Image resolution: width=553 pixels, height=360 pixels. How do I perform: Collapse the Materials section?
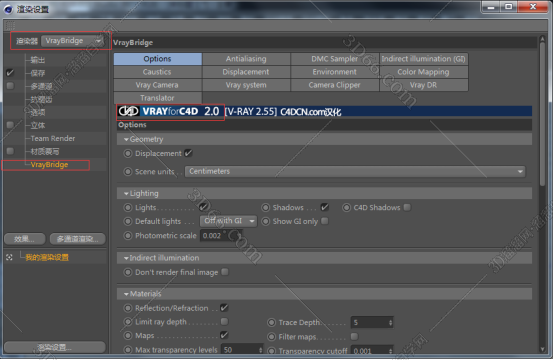(126, 294)
